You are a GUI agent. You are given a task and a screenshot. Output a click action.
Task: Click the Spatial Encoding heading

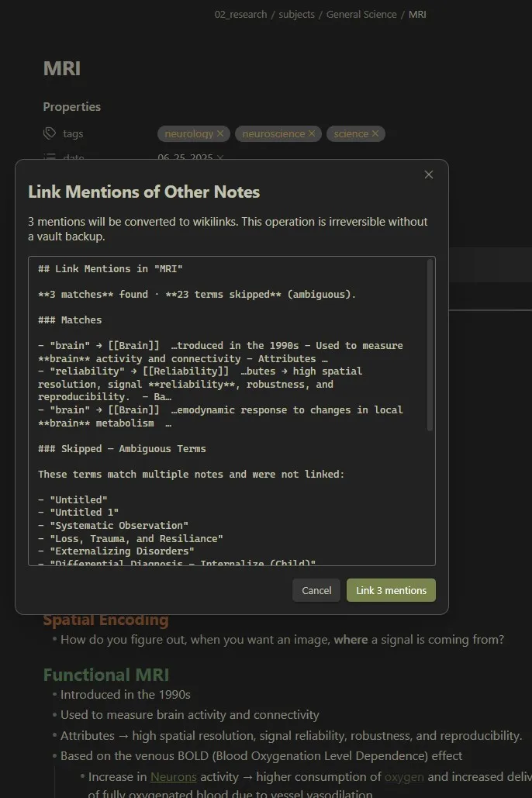(106, 620)
